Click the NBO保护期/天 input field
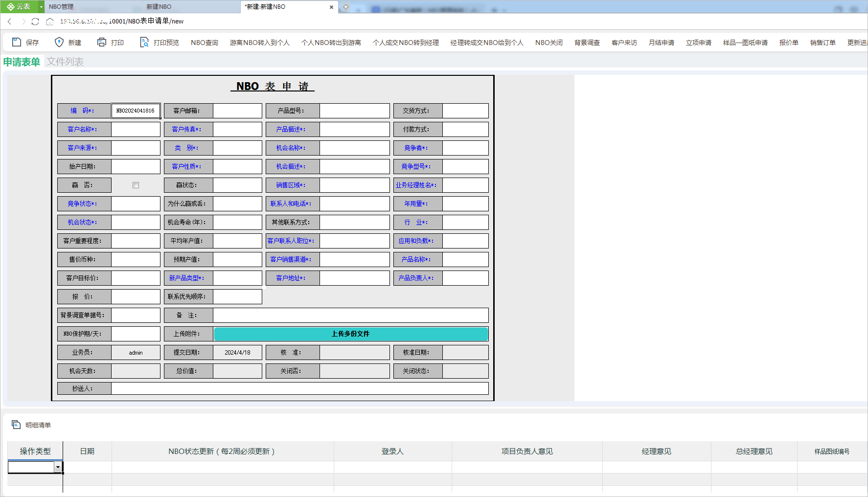The image size is (868, 497). point(136,334)
